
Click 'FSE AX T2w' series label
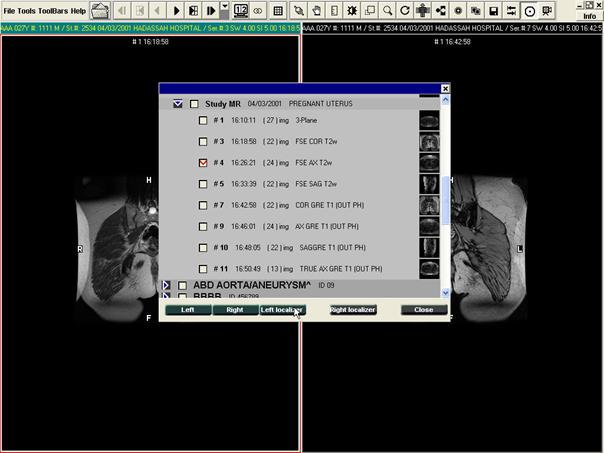click(x=314, y=163)
